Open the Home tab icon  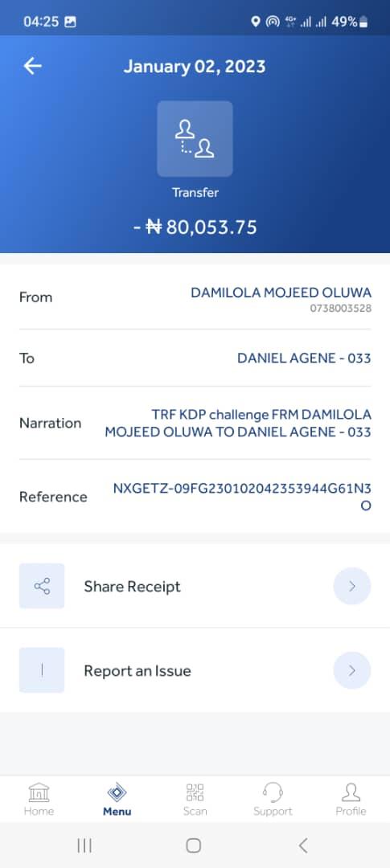click(39, 792)
